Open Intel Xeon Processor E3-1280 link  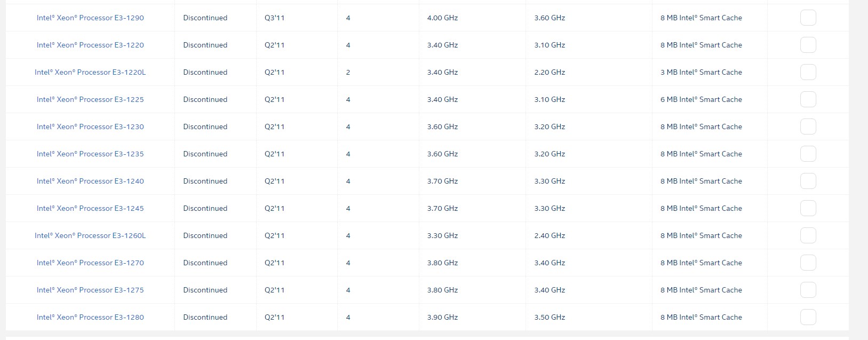[90, 317]
